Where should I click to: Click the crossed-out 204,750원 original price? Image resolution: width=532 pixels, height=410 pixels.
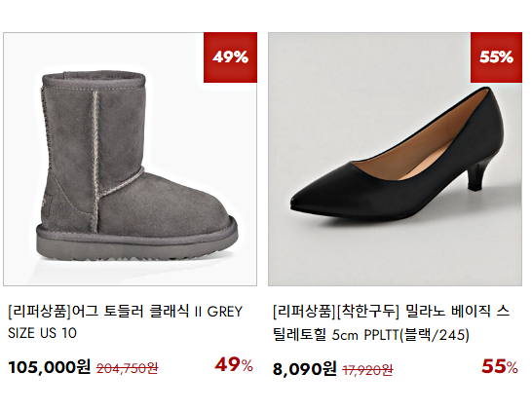[128, 368]
